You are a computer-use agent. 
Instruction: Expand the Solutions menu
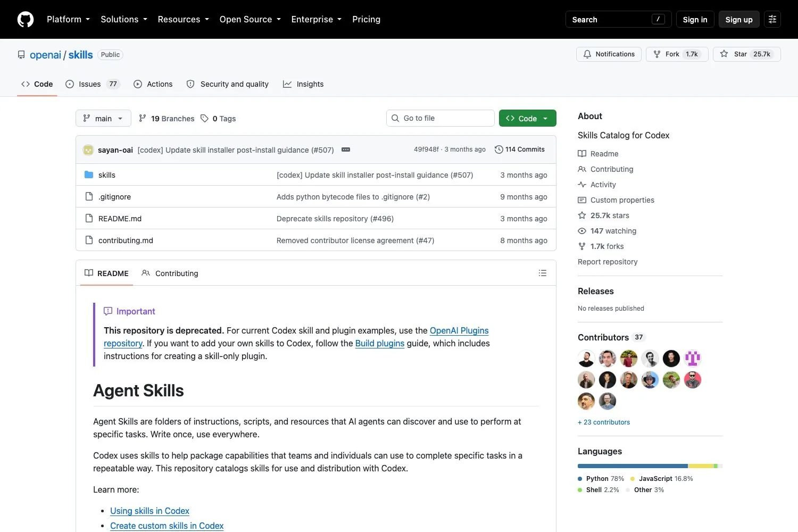(x=124, y=19)
